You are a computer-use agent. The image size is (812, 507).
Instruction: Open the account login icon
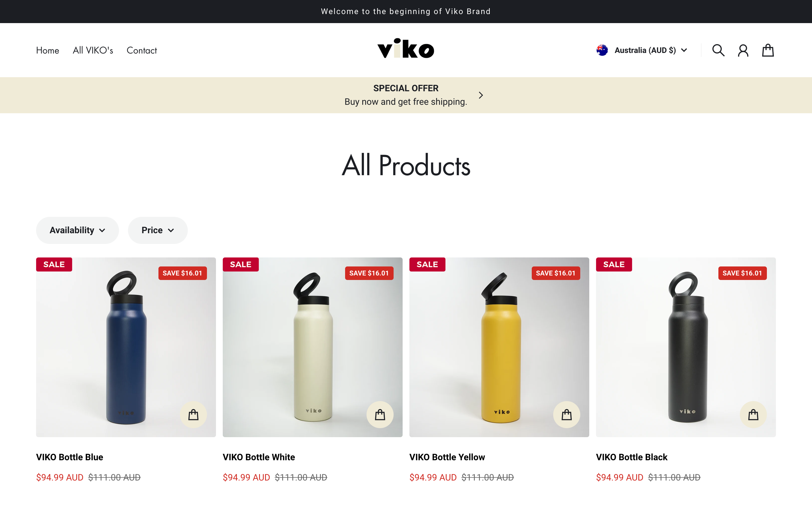tap(743, 50)
